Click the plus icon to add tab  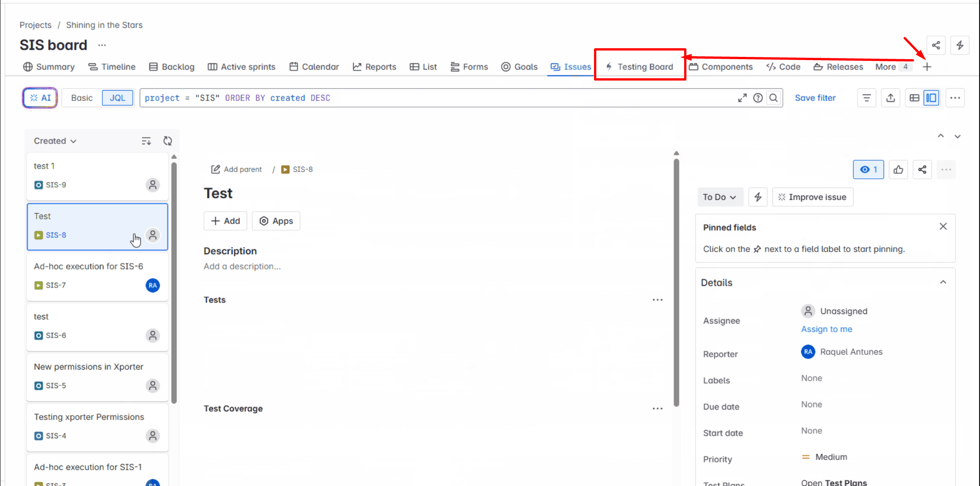pyautogui.click(x=927, y=67)
